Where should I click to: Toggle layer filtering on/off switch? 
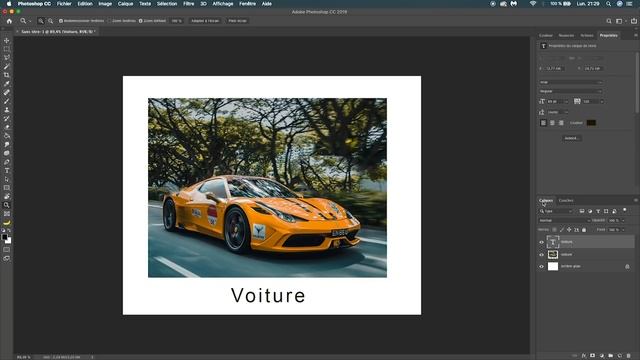point(624,210)
